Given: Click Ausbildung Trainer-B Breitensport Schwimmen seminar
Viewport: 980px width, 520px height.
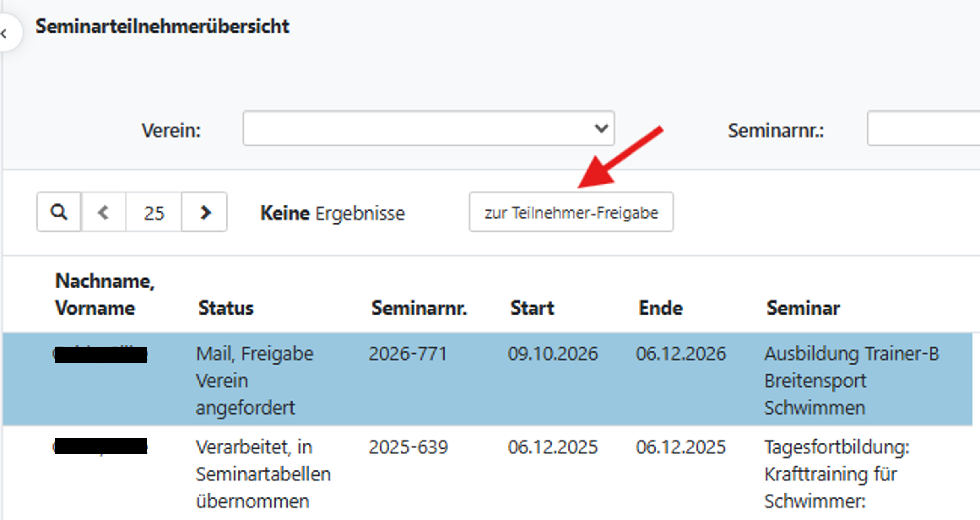Looking at the screenshot, I should pos(851,380).
